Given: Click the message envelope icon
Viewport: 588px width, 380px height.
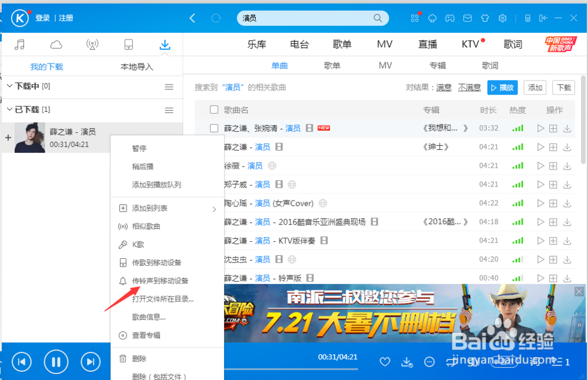Looking at the screenshot, I should click(467, 18).
